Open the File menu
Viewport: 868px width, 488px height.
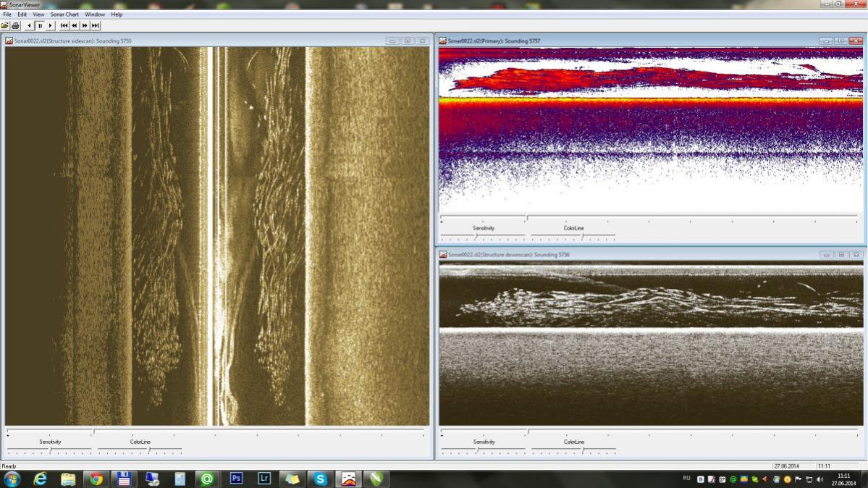coord(7,14)
